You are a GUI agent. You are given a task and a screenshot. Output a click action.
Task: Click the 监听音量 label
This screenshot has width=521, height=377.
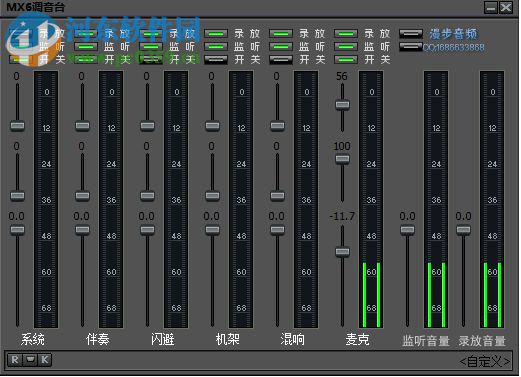pos(426,341)
